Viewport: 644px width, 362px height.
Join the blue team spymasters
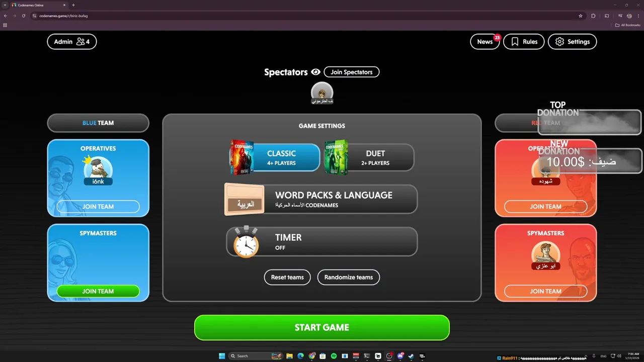pyautogui.click(x=98, y=291)
